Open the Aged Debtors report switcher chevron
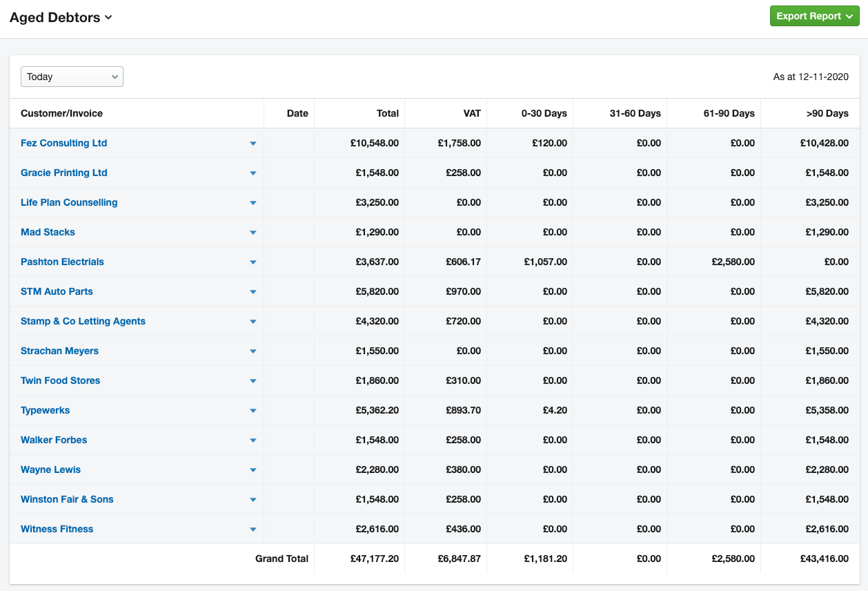 click(x=108, y=17)
